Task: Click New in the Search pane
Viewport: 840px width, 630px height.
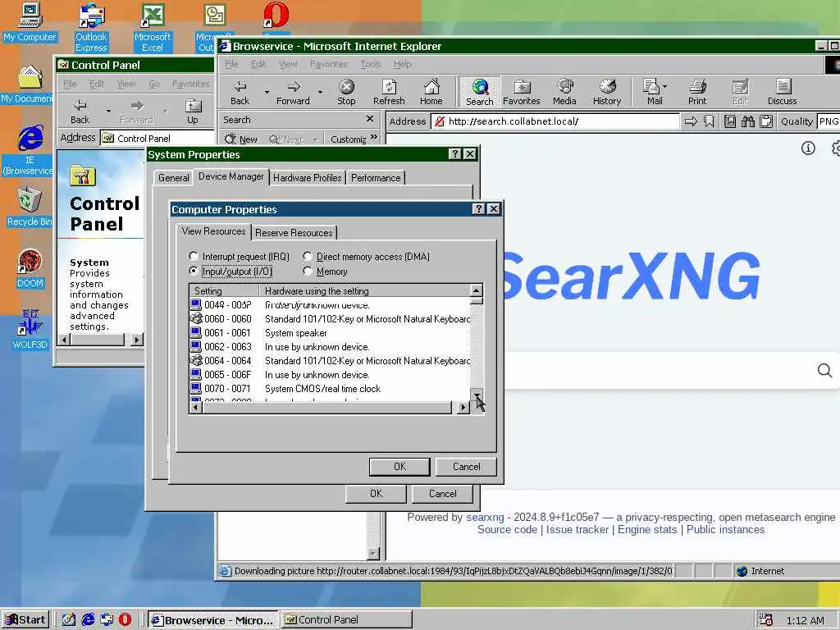Action: click(x=241, y=139)
